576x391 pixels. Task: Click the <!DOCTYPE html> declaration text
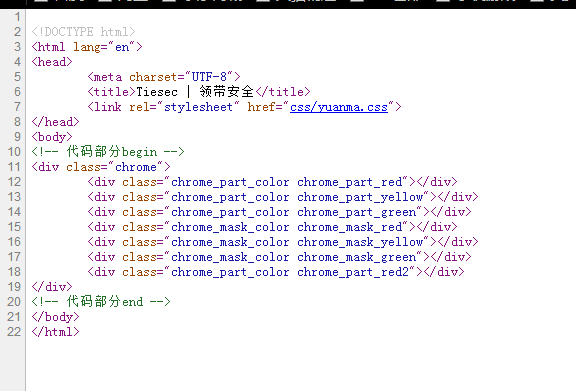(83, 32)
